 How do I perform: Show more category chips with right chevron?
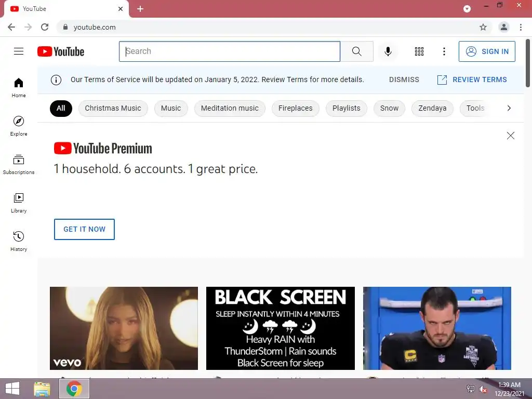tap(509, 108)
